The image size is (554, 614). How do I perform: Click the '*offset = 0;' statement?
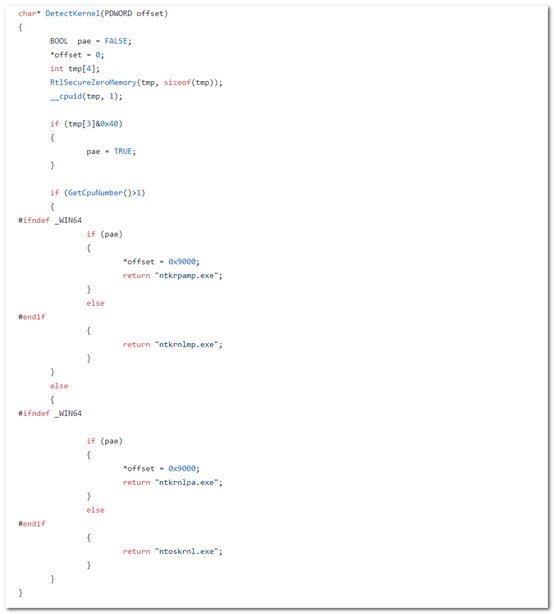[77, 55]
